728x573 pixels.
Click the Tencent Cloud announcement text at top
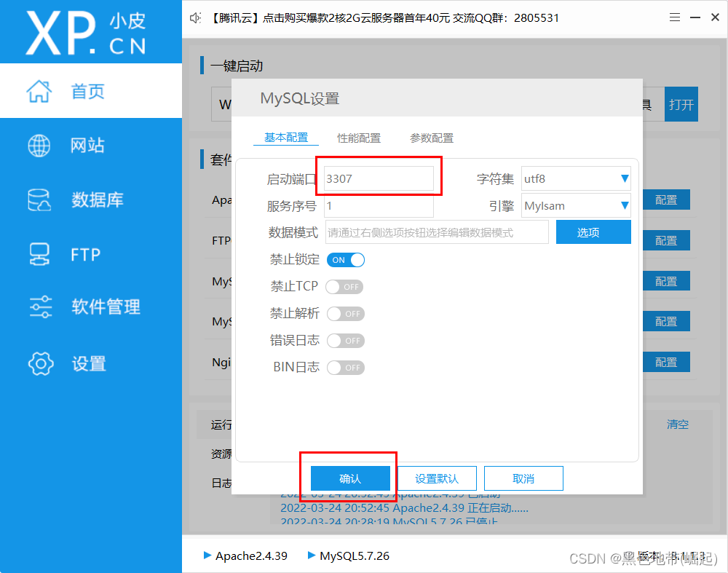click(x=384, y=18)
